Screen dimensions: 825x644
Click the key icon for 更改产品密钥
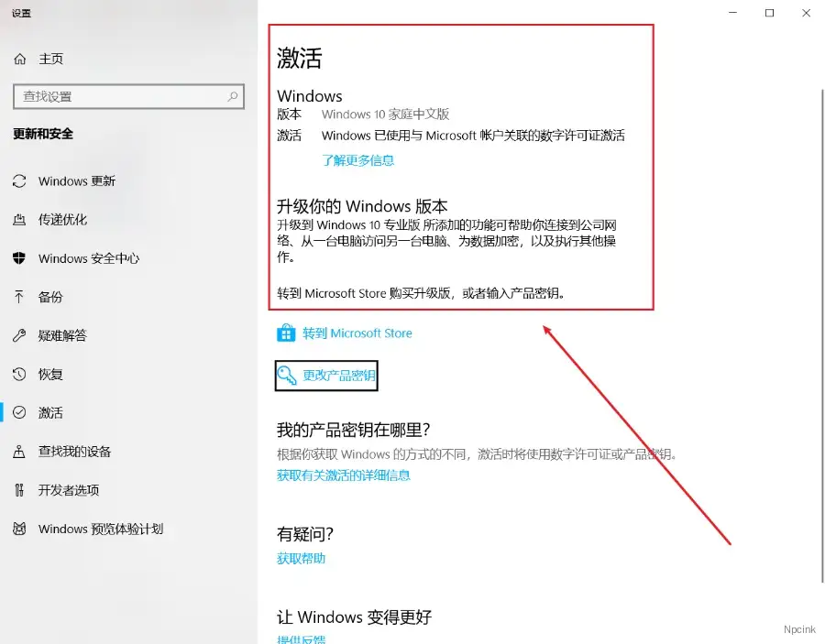click(x=288, y=376)
